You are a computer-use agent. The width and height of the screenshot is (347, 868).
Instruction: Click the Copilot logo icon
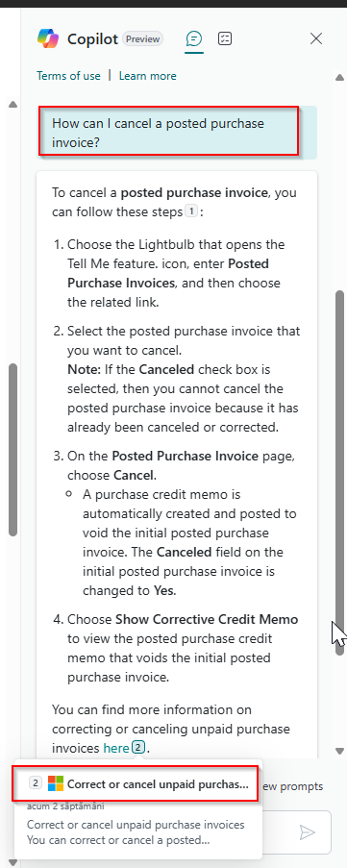(48, 38)
